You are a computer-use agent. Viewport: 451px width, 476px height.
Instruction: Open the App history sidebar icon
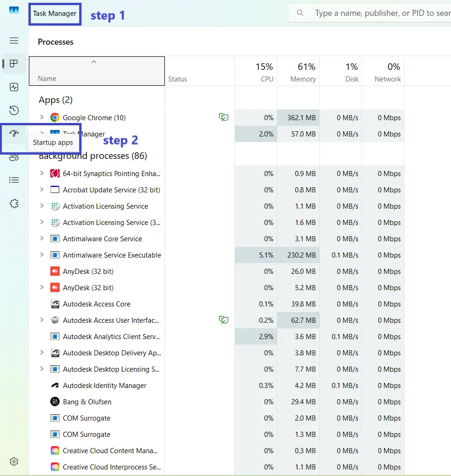[x=14, y=110]
